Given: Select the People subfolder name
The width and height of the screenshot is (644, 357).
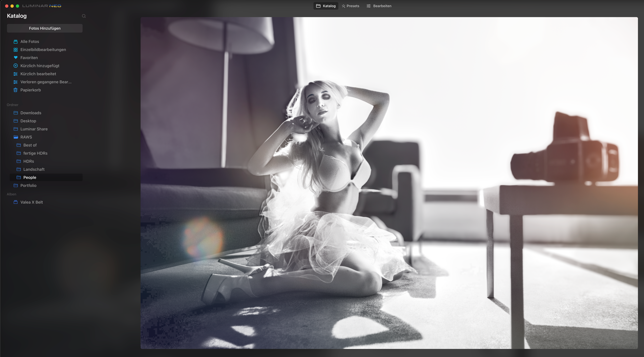Looking at the screenshot, I should 30,177.
